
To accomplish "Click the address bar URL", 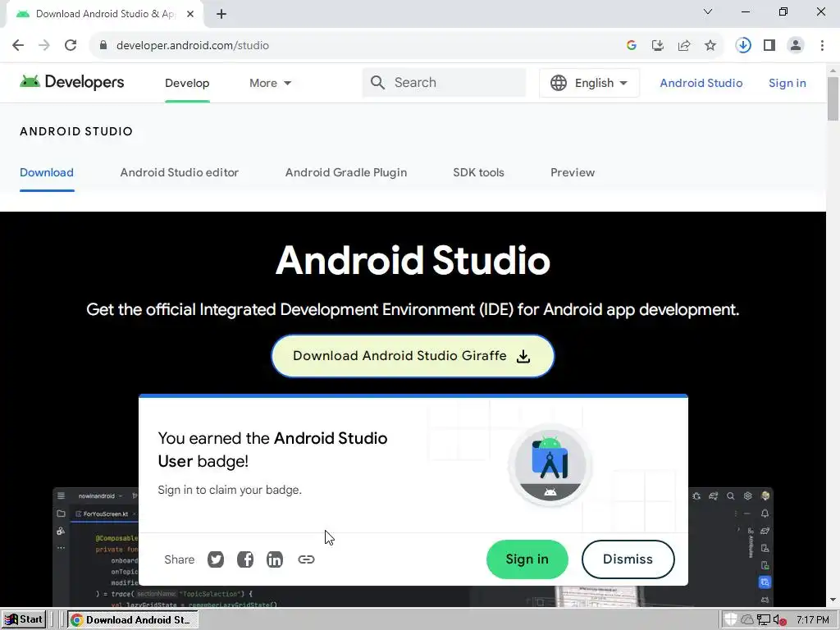I will point(192,46).
